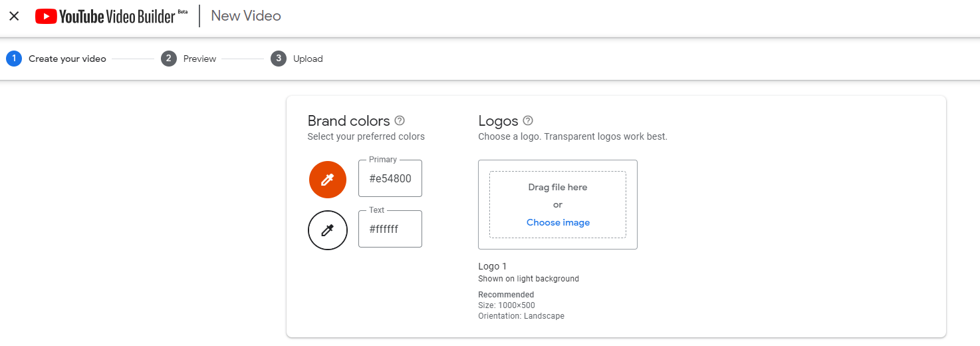Click the YouTube play logo
The width and height of the screenshot is (980, 346).
click(46, 16)
